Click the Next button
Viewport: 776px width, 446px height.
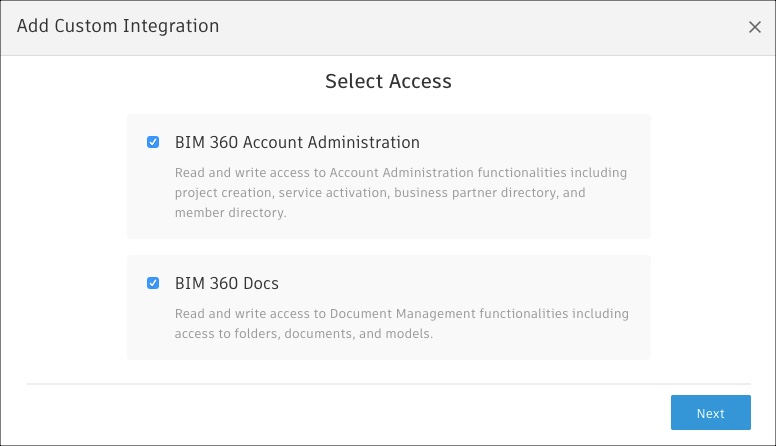click(711, 412)
